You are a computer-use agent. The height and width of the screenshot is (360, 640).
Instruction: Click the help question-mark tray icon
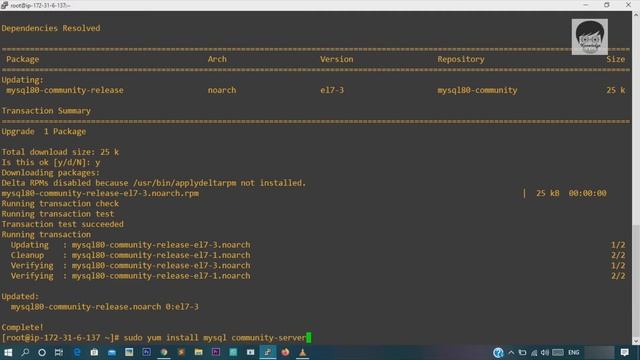tap(498, 353)
